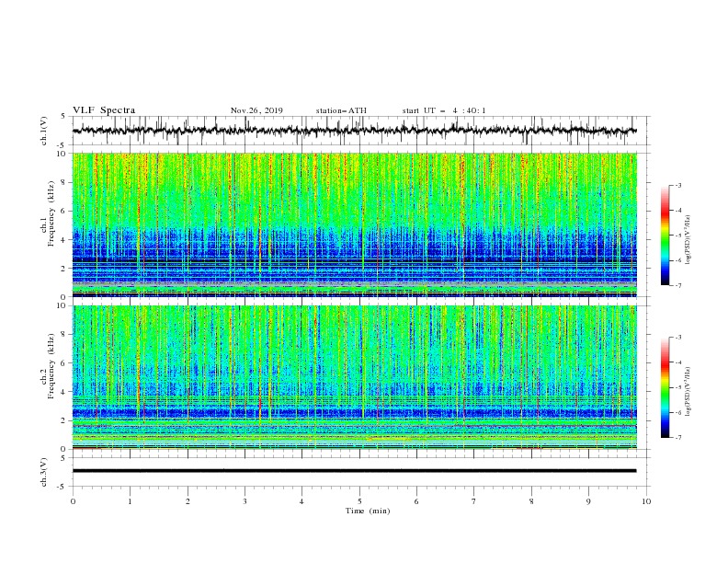Image resolution: width=728 pixels, height=563 pixels.
Task: Select the "start UT = 4 :40: 1" text
Action: click(x=443, y=110)
